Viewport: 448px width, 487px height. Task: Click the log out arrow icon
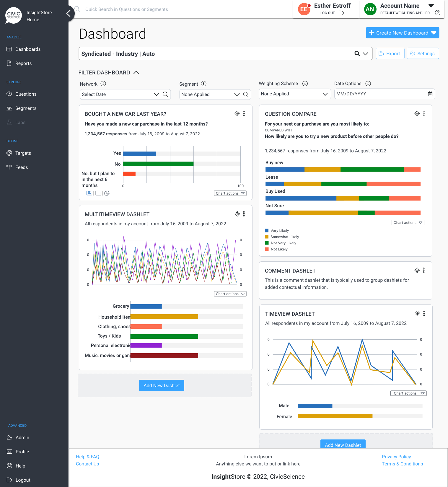(341, 13)
